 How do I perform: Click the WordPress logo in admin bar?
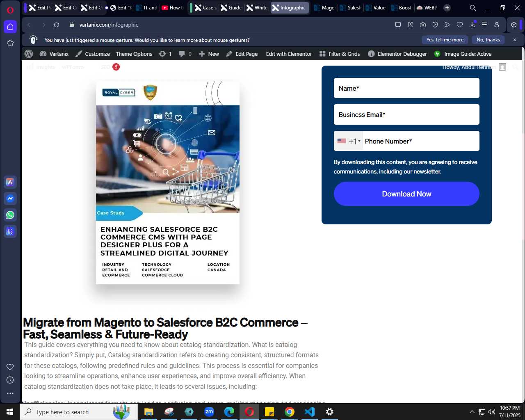(29, 54)
